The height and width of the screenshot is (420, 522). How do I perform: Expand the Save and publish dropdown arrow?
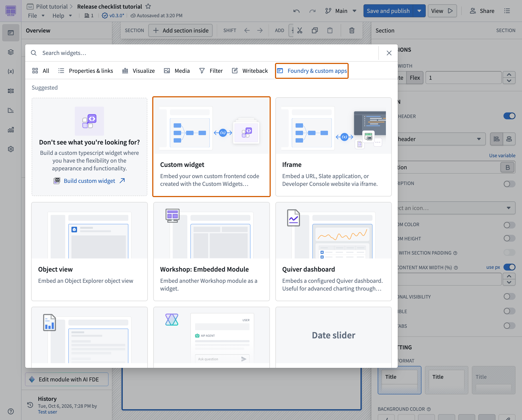(x=419, y=11)
